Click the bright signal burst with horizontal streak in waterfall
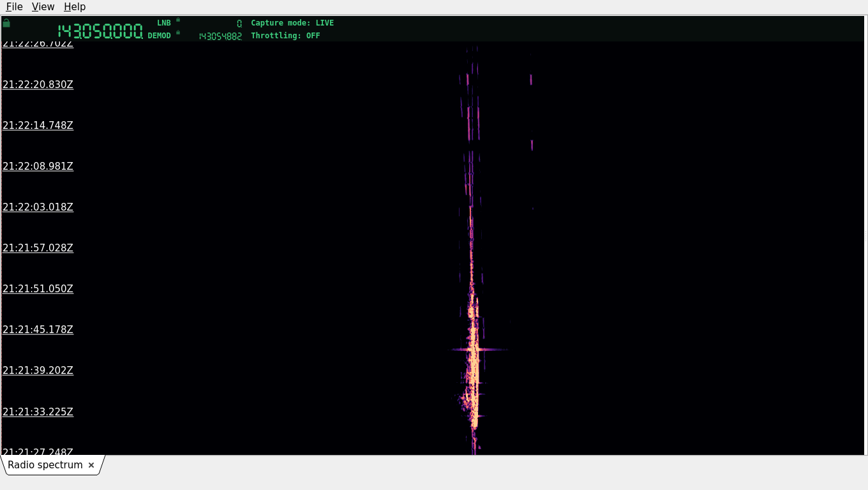Viewport: 868px width, 490px height. (477, 349)
